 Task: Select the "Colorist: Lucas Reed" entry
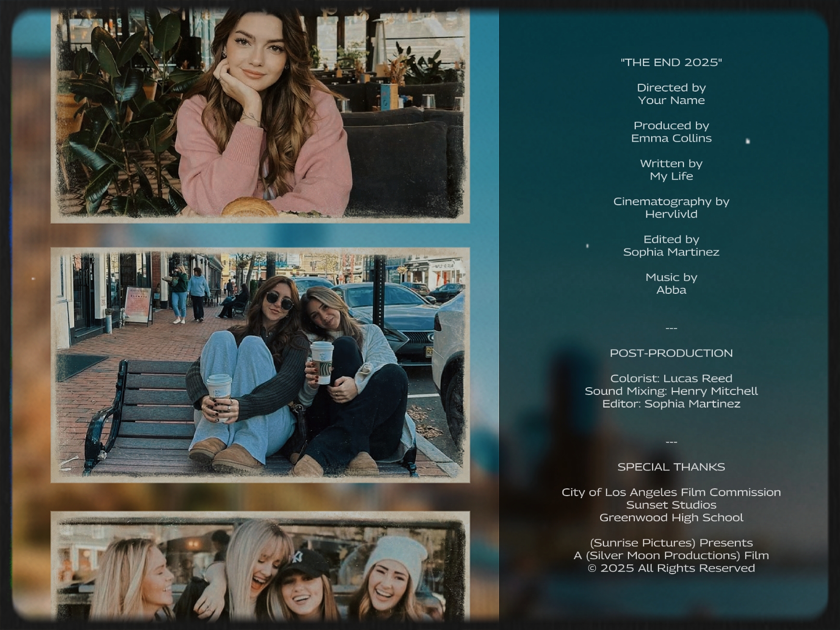point(671,378)
